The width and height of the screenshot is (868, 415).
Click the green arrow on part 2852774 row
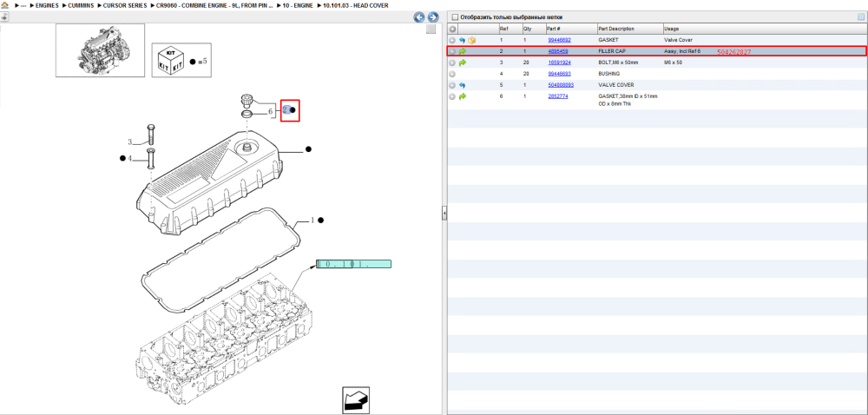[463, 96]
